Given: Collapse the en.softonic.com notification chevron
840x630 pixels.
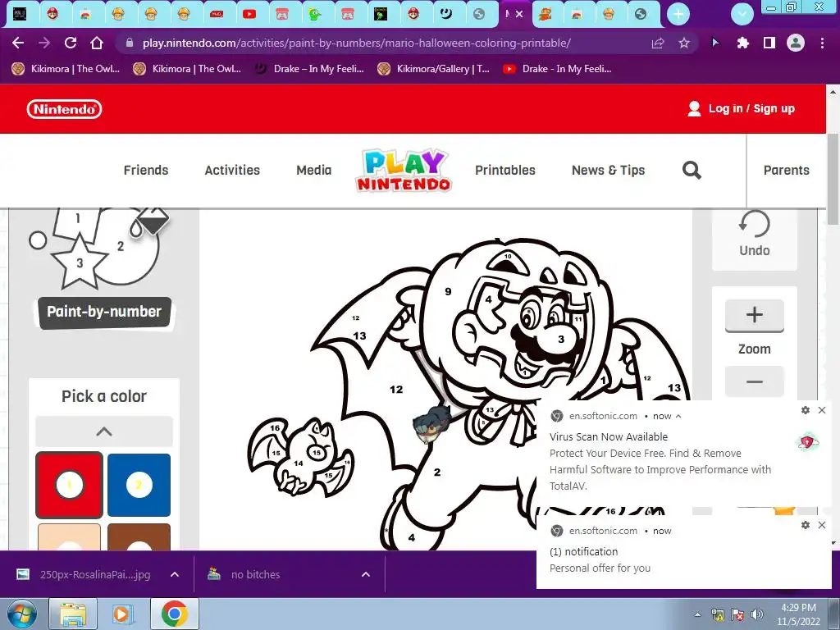Looking at the screenshot, I should 678,416.
